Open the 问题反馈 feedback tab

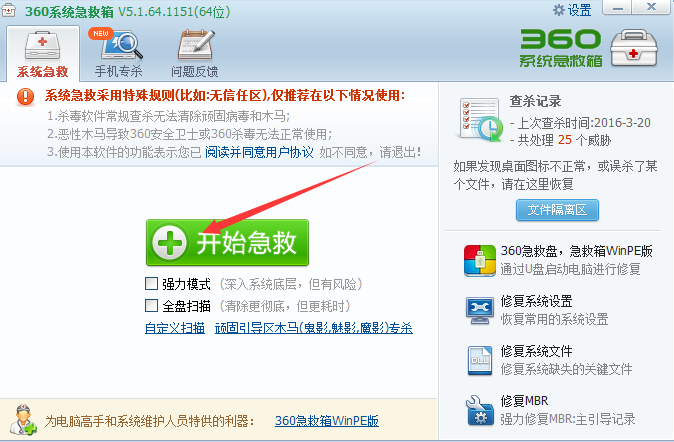click(195, 53)
